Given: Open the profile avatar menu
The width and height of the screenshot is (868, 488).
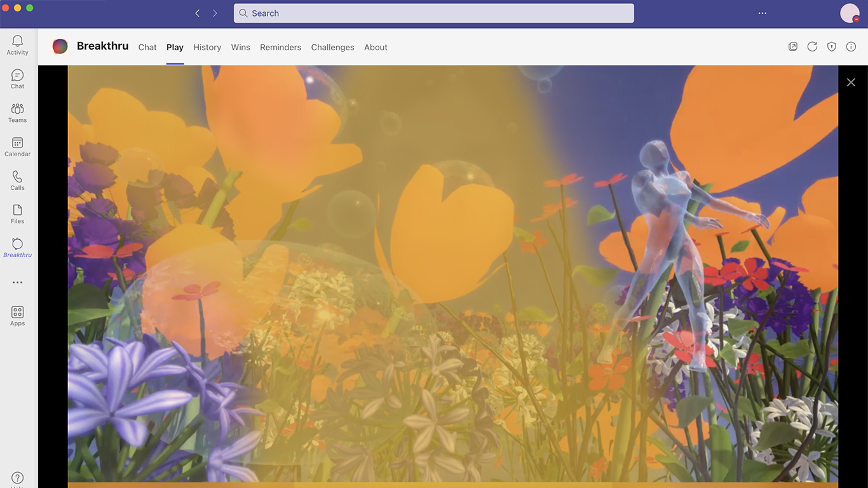Looking at the screenshot, I should (x=850, y=13).
